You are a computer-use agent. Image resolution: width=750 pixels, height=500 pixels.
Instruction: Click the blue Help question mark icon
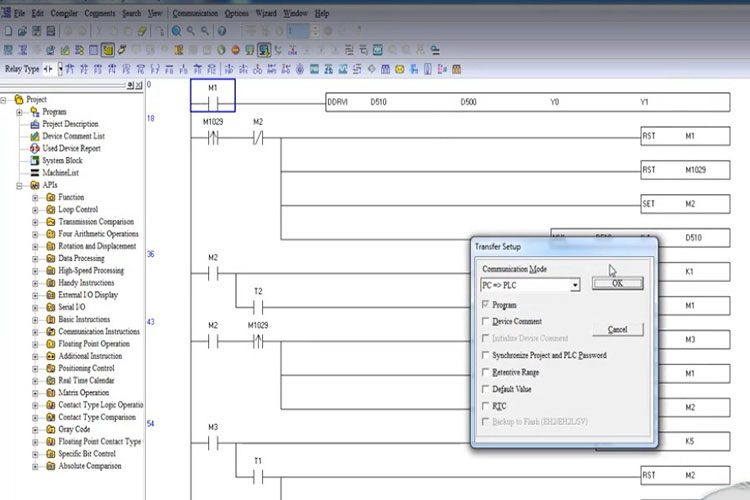(x=221, y=31)
